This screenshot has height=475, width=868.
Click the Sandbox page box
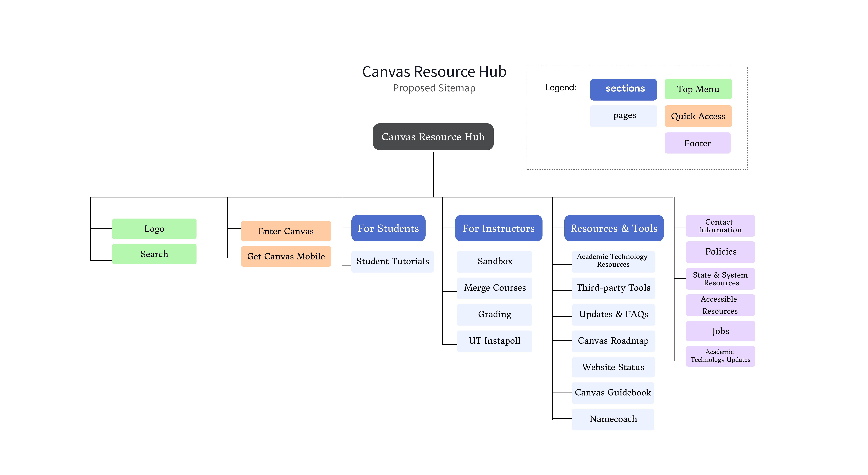point(495,261)
